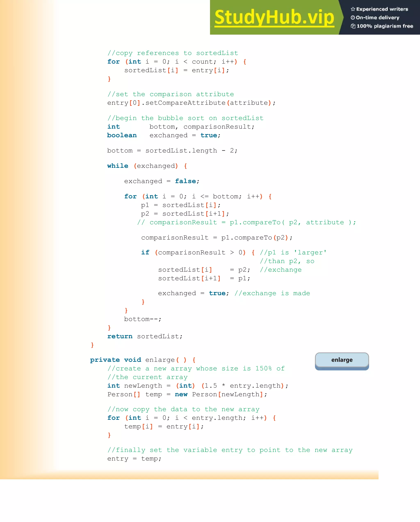Click the clock icon beside On-time delivery
Image resolution: width=420 pixels, height=522 pixels.
pos(353,18)
